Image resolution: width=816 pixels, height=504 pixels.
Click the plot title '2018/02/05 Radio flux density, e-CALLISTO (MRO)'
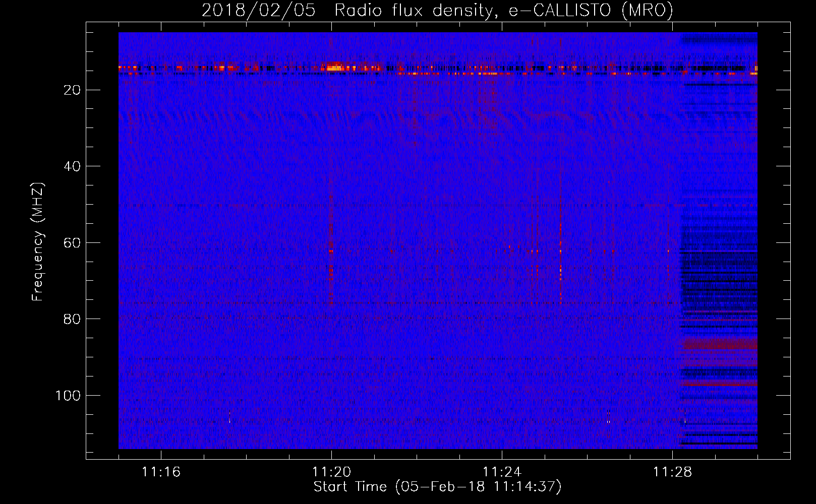pos(437,11)
